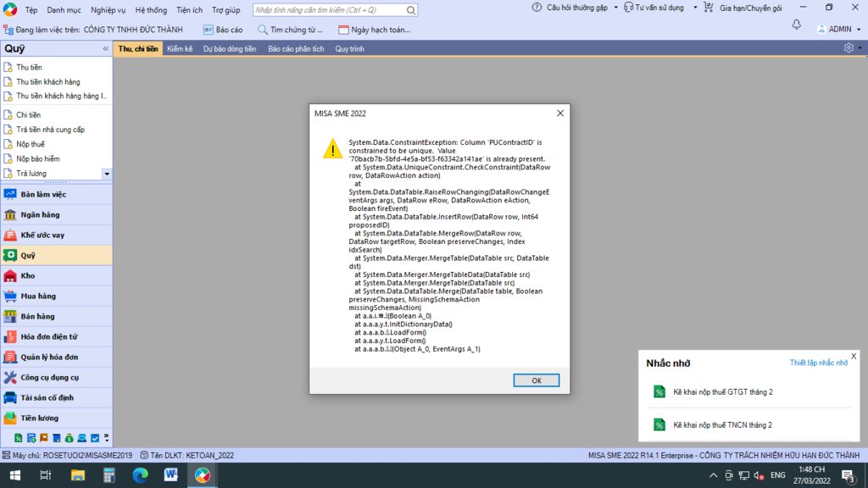
Task: Open Ngày hạch toán date tool
Action: coord(374,30)
